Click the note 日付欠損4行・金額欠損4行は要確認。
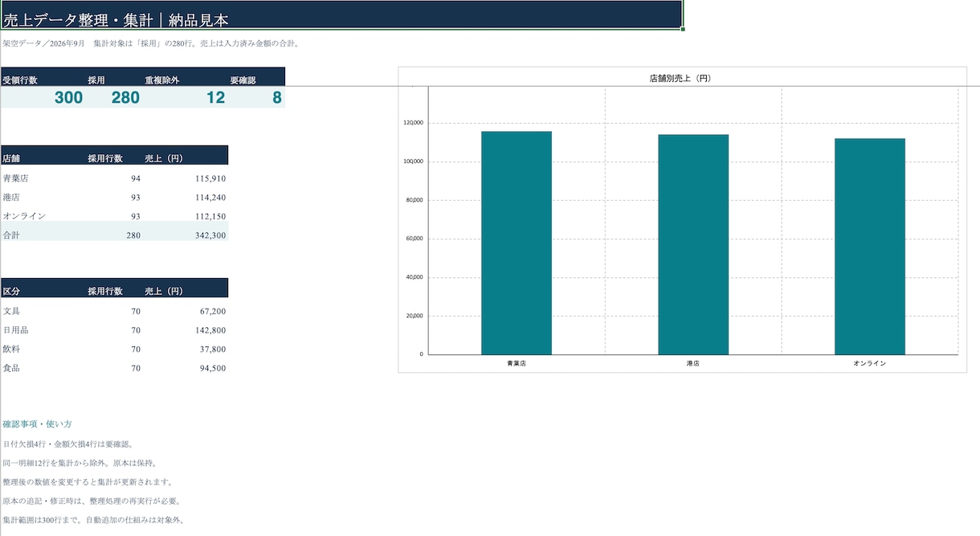The width and height of the screenshot is (980, 536). pyautogui.click(x=67, y=444)
